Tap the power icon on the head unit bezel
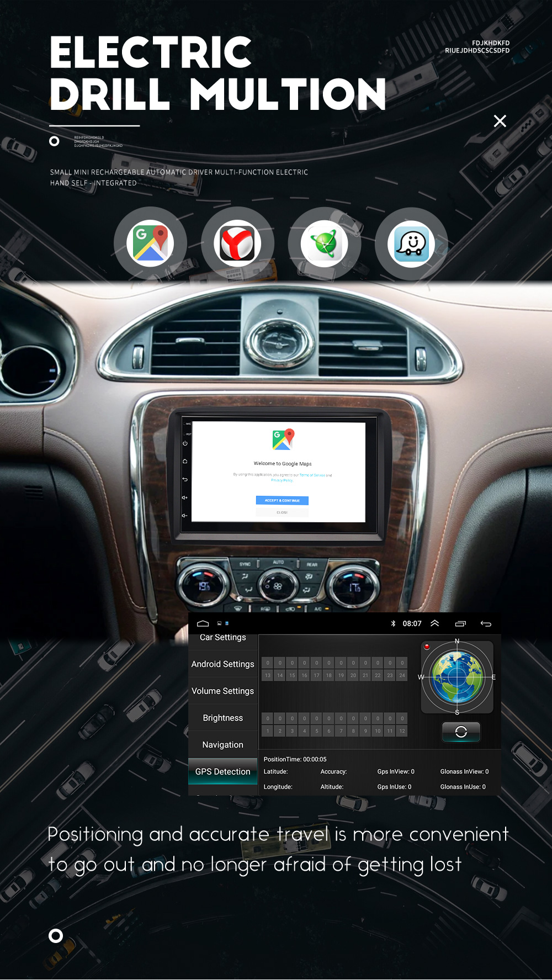Screen dimensions: 552x980 click(x=185, y=443)
